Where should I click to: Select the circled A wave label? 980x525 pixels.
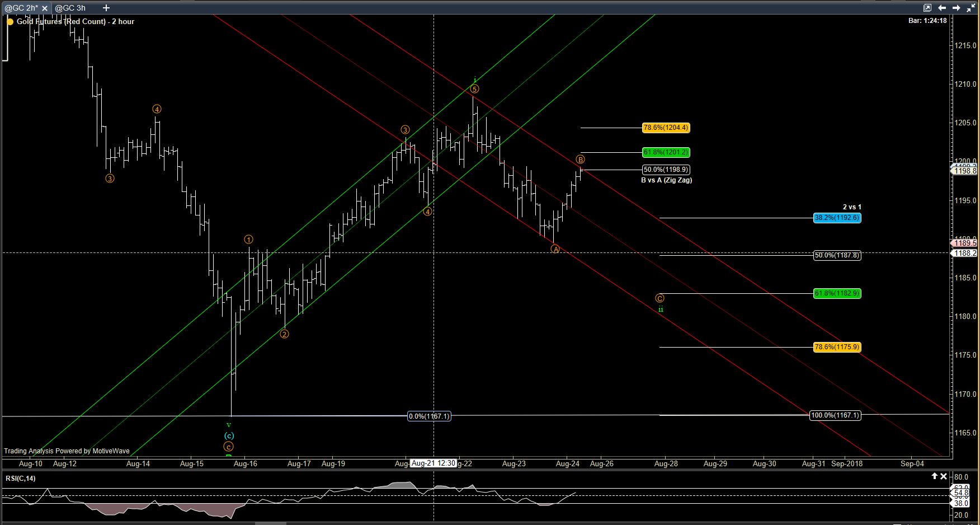[555, 249]
